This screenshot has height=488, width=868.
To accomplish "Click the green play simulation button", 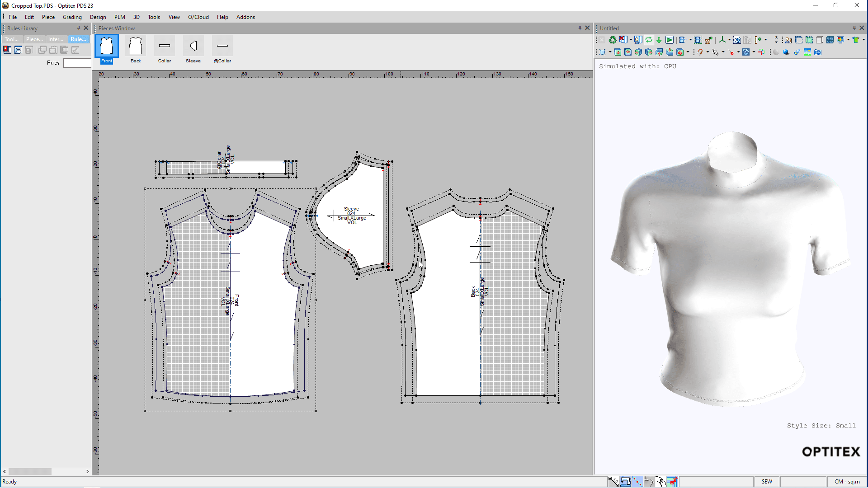I will pyautogui.click(x=670, y=40).
